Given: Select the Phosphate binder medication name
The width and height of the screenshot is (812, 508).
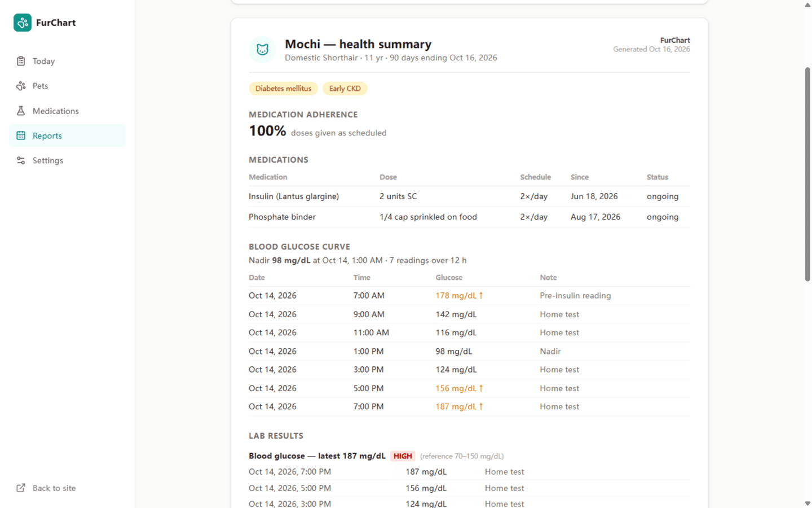Looking at the screenshot, I should tap(282, 217).
